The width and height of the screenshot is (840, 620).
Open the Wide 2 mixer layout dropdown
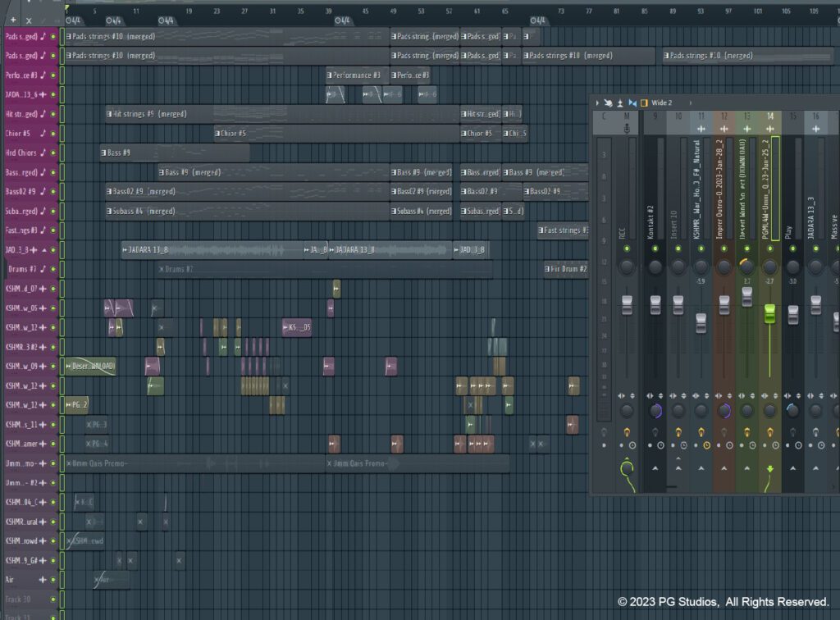[x=661, y=103]
